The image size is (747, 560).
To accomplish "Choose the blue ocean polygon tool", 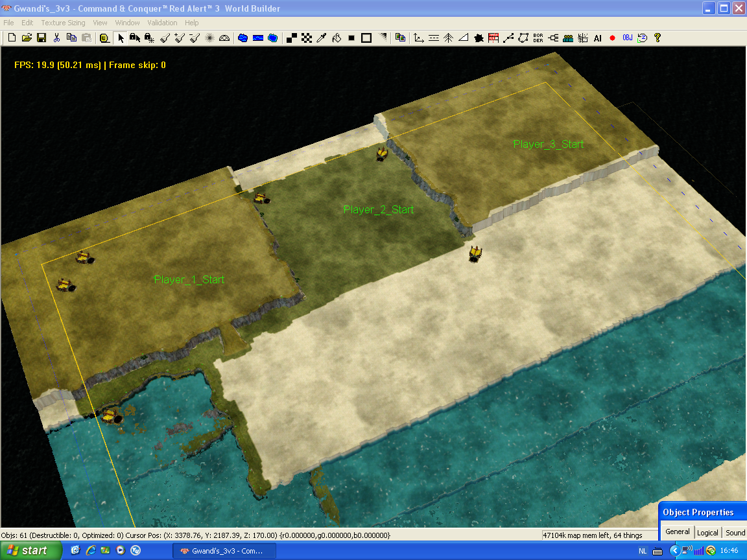I will pyautogui.click(x=273, y=38).
